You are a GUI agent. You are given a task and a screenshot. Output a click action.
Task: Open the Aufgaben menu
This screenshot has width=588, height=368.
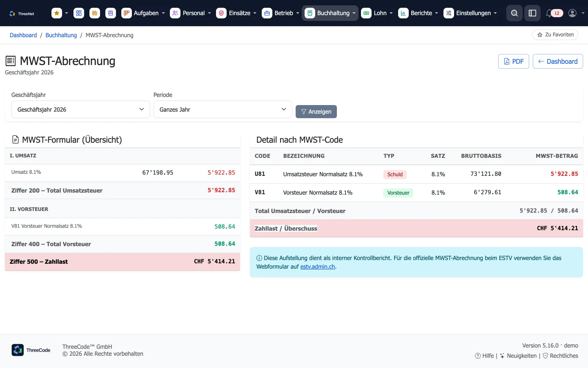click(143, 13)
